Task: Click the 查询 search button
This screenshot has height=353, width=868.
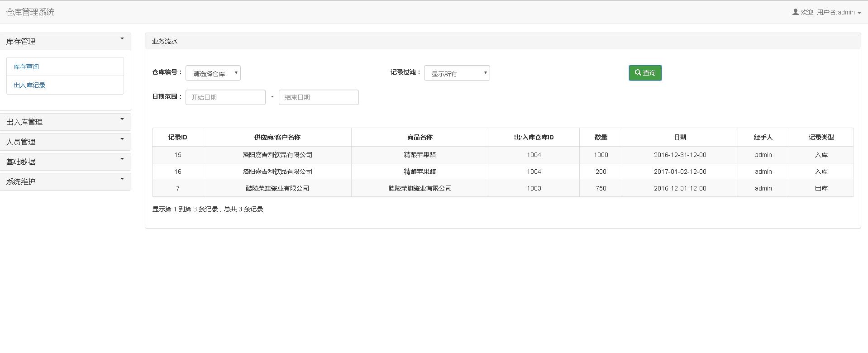Action: coord(645,73)
